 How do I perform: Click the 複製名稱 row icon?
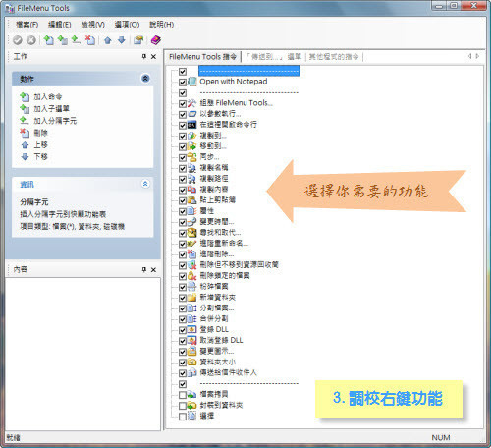[192, 168]
